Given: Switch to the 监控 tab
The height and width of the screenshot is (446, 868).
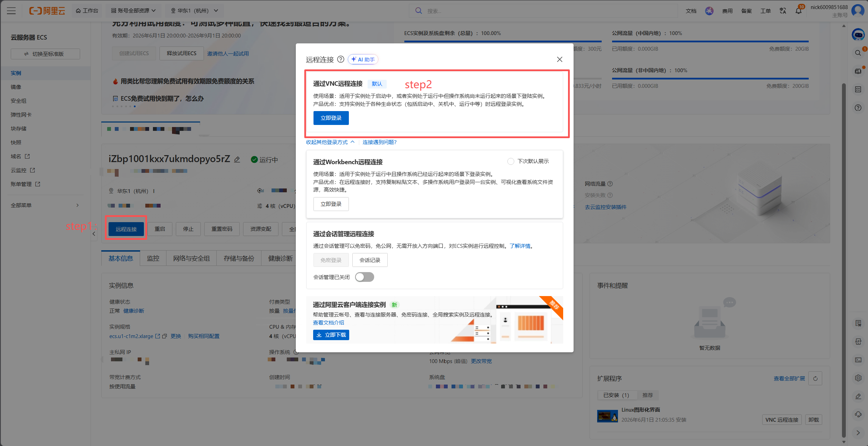Looking at the screenshot, I should [153, 258].
